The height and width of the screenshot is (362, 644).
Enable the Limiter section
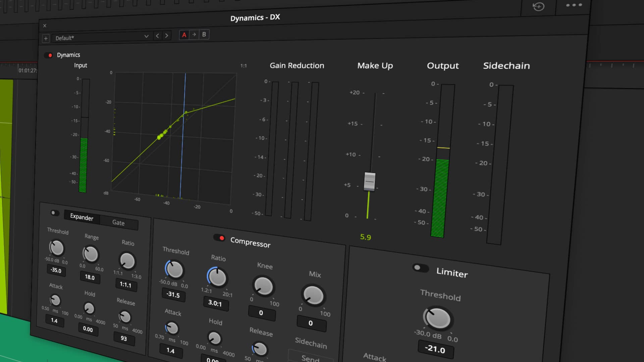point(421,268)
